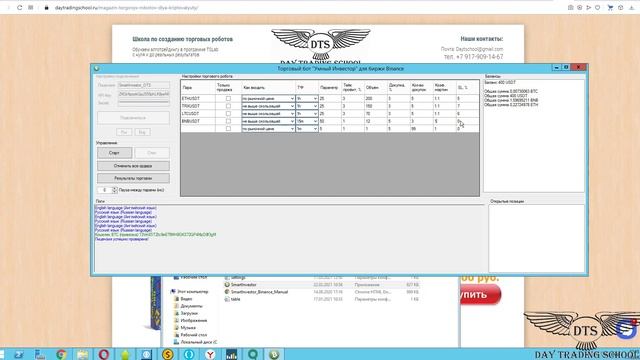
Task: Switch language with the Eng button
Action: (142, 132)
